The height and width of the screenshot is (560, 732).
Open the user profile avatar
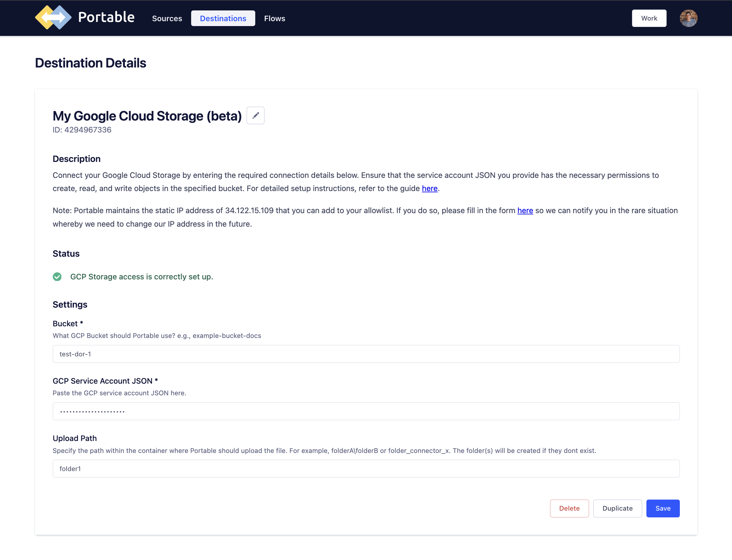(x=688, y=18)
